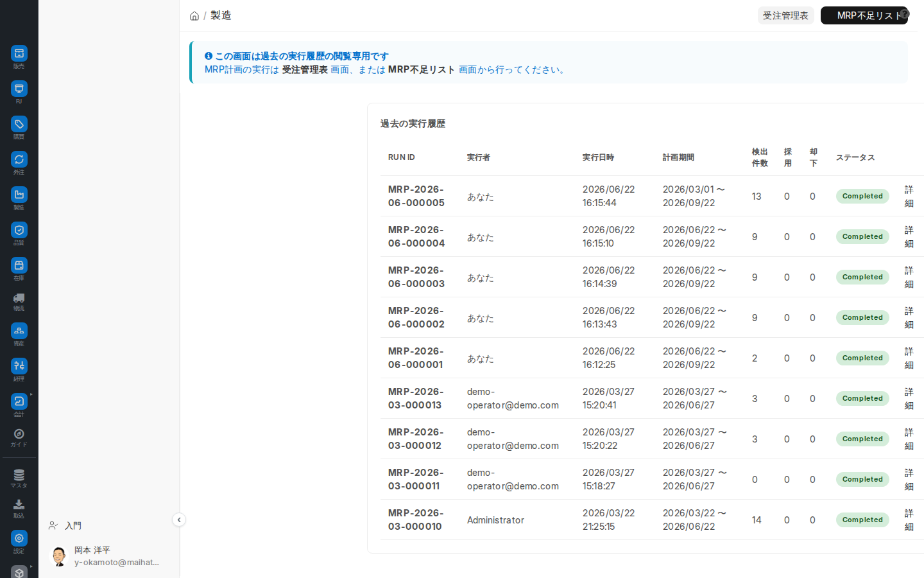
Task: Click the 検出件数 column header
Action: click(760, 157)
